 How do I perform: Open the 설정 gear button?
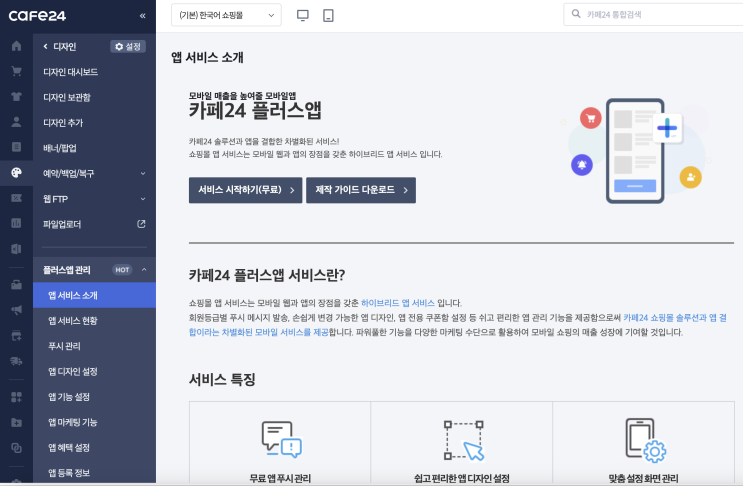(128, 46)
